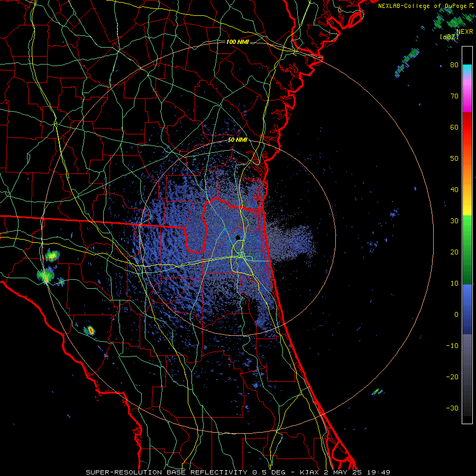Click the red-core storm cell in the southwest
Screen dimensions: 476x476
90,330
